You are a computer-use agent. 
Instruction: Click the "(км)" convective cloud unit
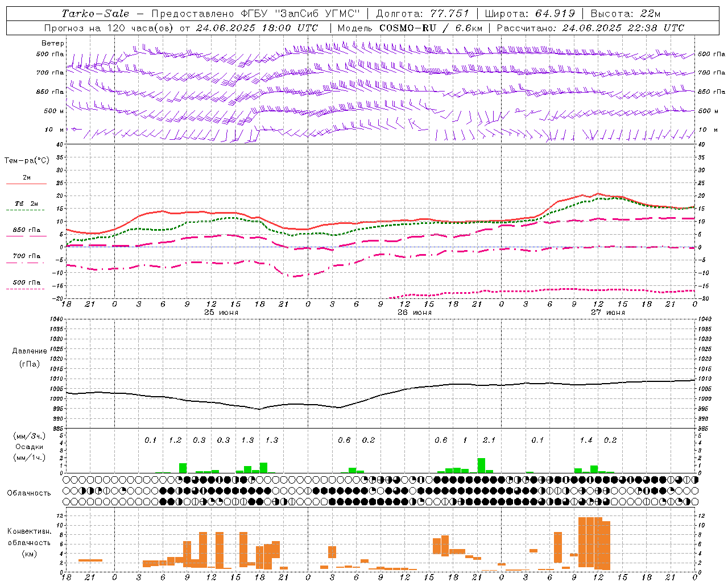pos(30,554)
